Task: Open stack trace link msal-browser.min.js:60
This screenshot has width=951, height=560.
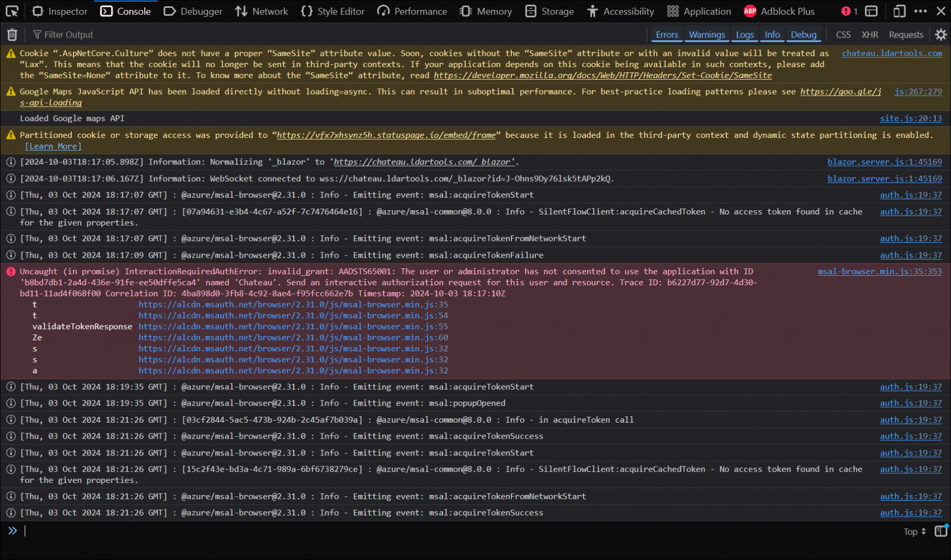Action: (293, 338)
